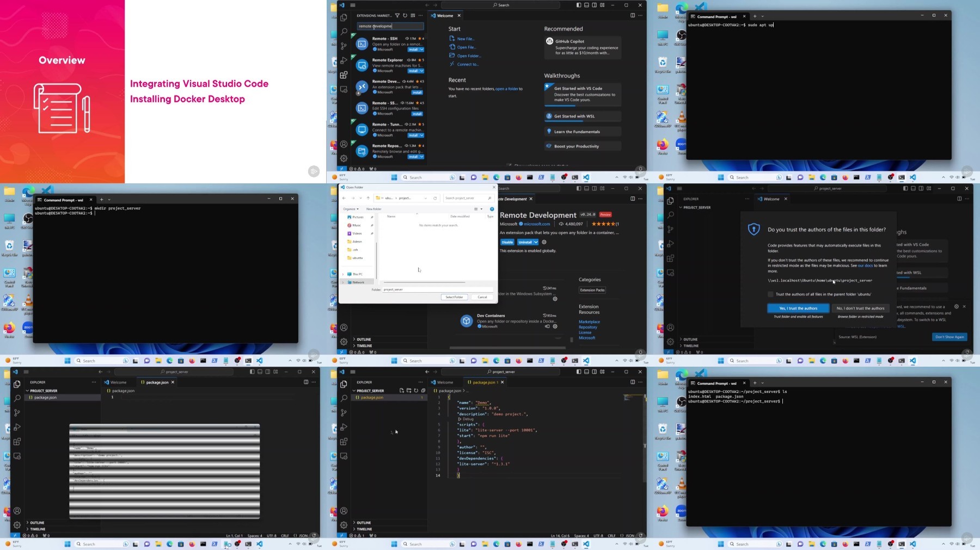Click Select Folder in Open Folder dialog
The width and height of the screenshot is (980, 550).
[x=454, y=297]
